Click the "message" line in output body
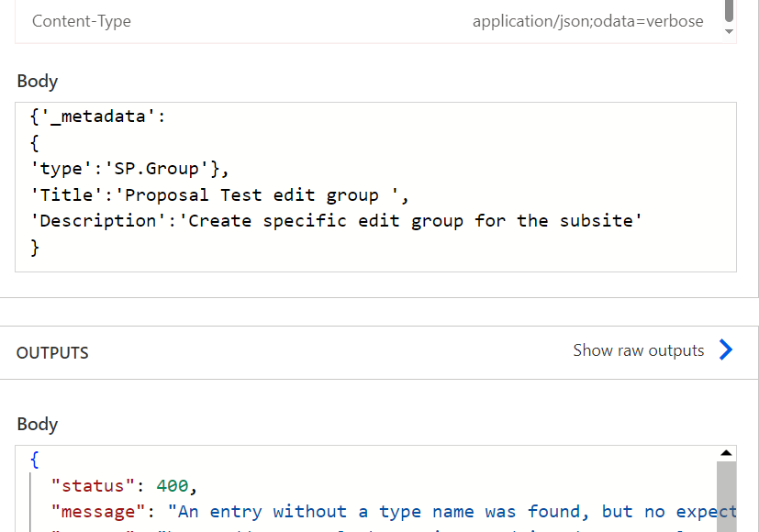759x532 pixels. 394,512
